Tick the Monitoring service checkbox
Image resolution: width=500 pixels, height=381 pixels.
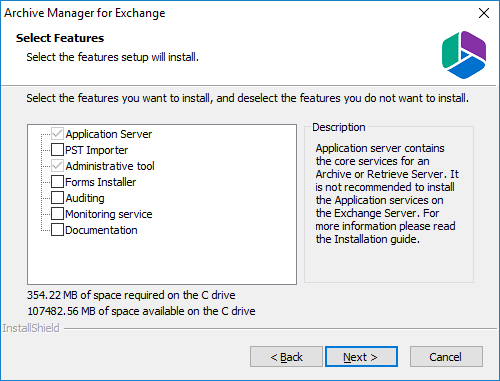click(57, 214)
